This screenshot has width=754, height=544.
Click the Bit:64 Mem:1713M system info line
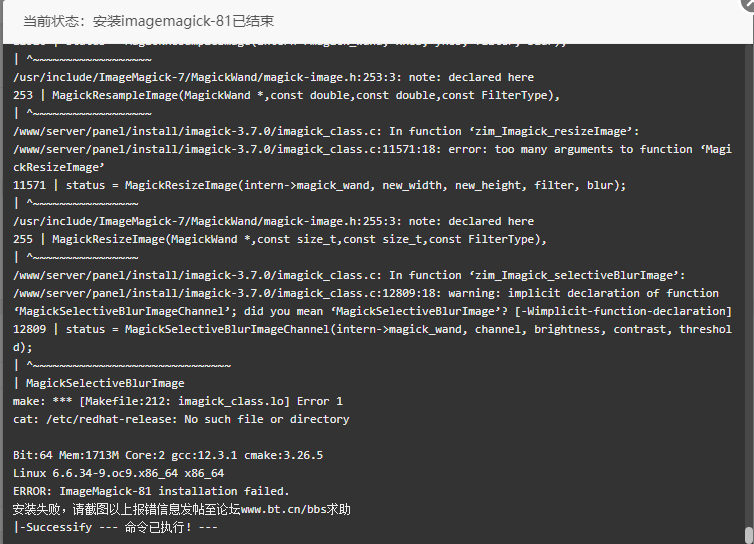click(x=168, y=455)
